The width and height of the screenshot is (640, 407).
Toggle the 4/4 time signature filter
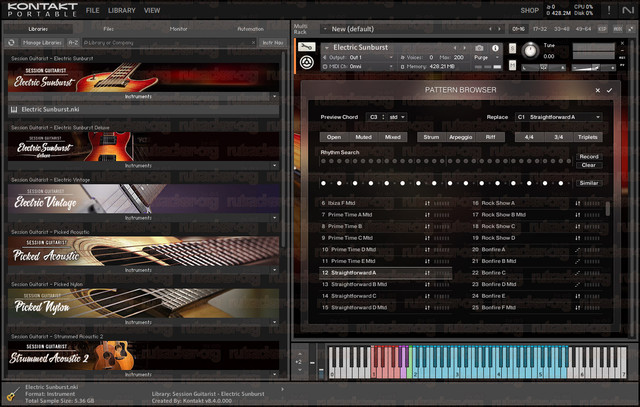529,137
